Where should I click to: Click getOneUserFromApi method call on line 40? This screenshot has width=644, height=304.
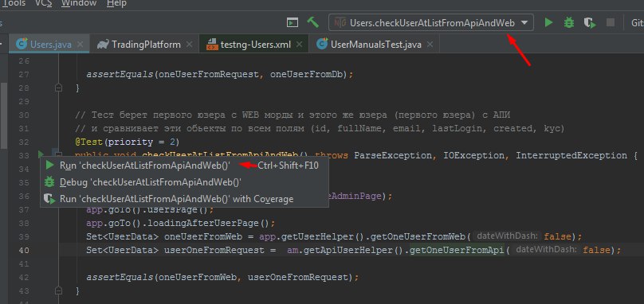457,250
